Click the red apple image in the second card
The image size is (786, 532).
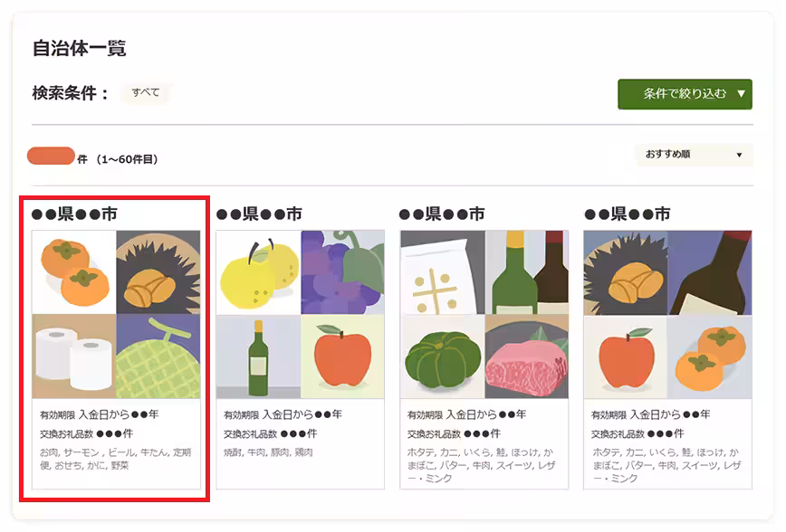pyautogui.click(x=344, y=353)
